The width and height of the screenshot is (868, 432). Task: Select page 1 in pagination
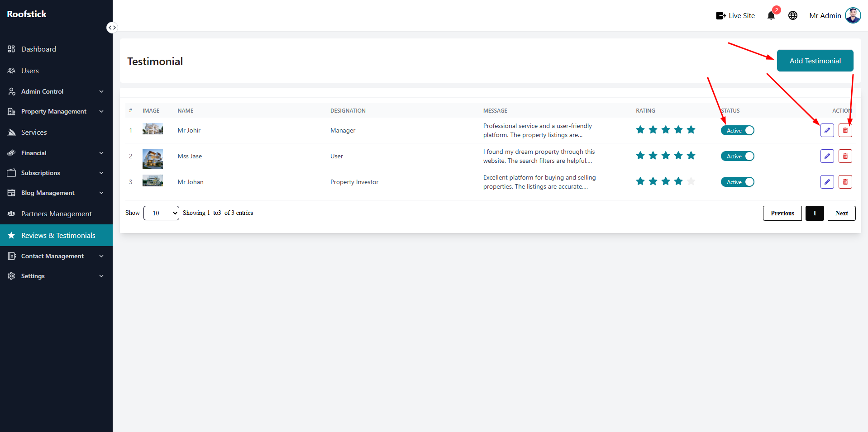[x=815, y=213]
